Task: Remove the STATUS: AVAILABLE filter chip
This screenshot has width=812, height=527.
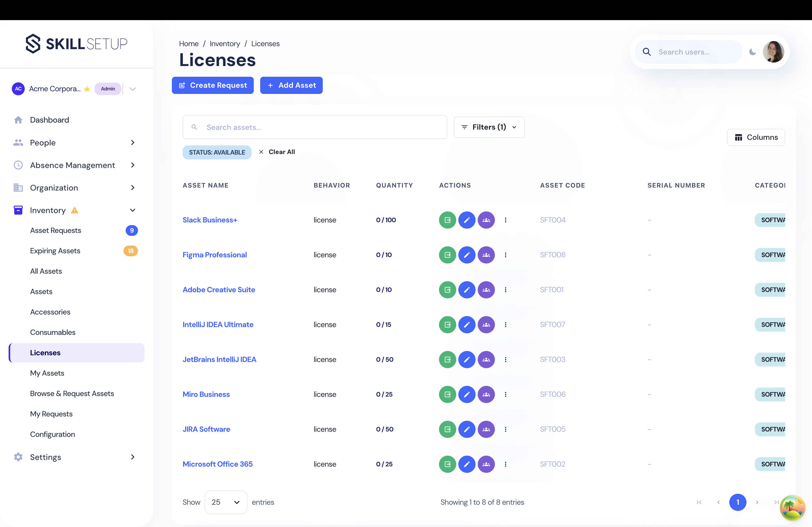Action: [x=217, y=152]
